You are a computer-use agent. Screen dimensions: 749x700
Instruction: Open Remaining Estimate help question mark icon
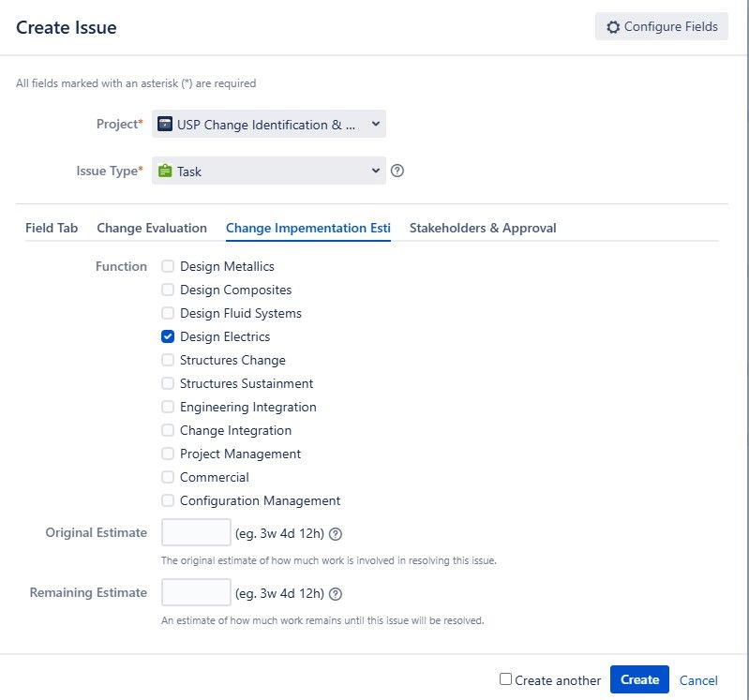point(336,594)
